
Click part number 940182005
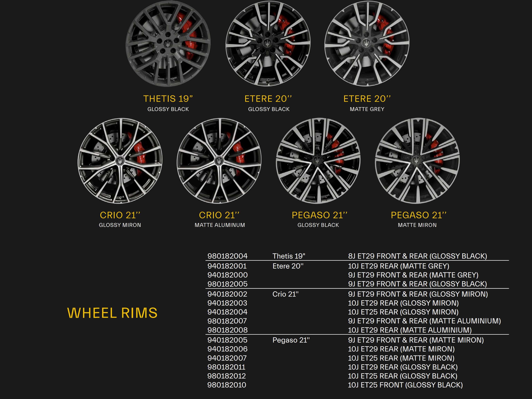(x=227, y=340)
